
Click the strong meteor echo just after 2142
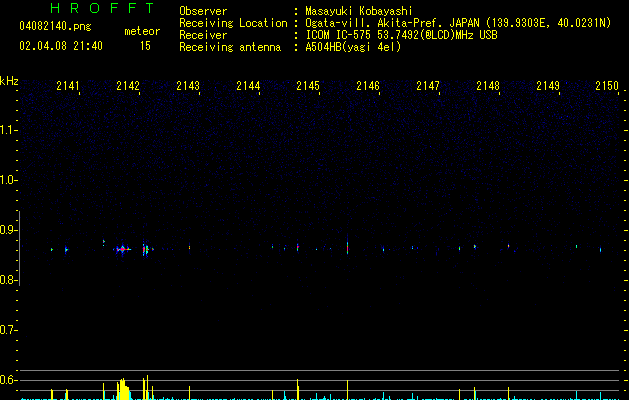click(146, 249)
